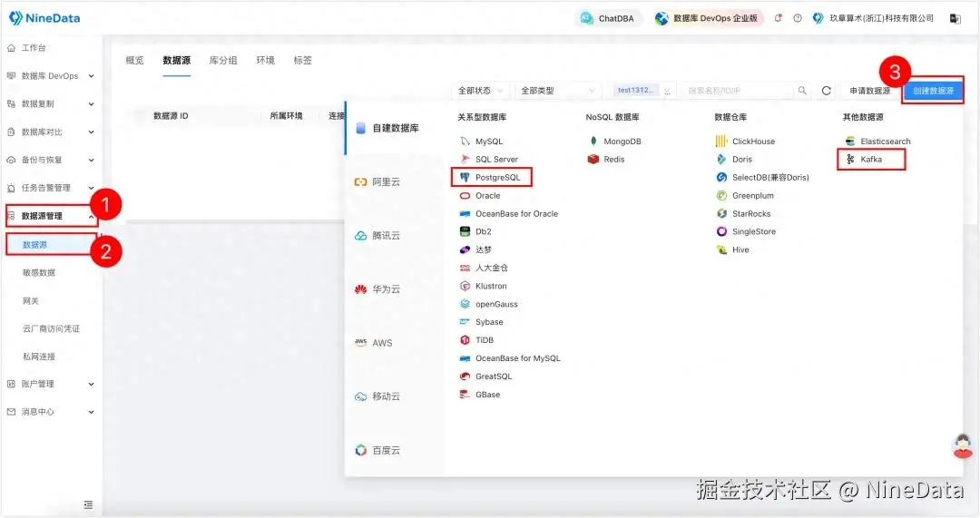Switch to the 数据源 tab
This screenshot has width=980, height=518.
176,60
